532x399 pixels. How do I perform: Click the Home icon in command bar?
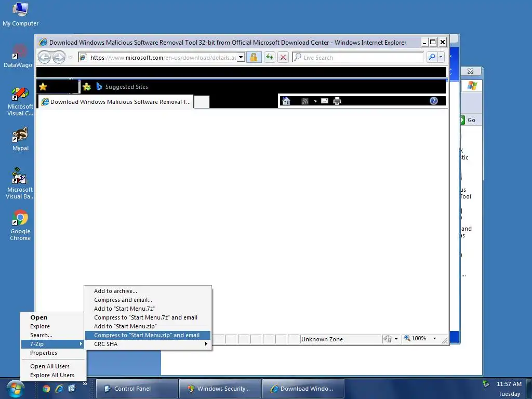coord(286,101)
